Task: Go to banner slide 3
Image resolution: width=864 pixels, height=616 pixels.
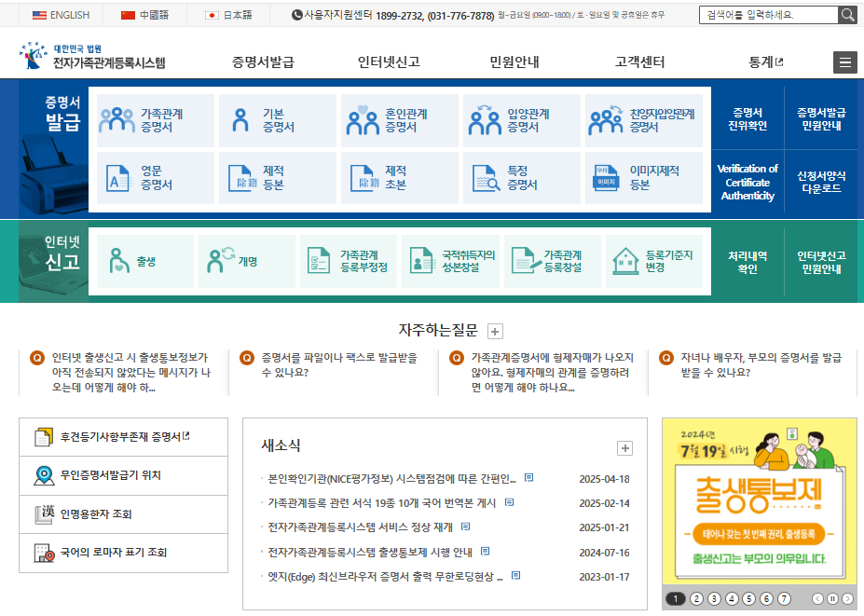Action: 714,598
